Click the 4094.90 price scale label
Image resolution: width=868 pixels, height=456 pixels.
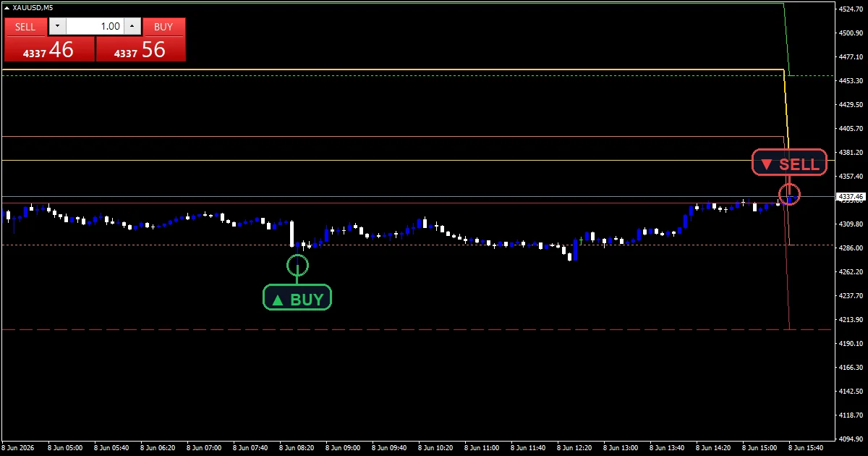click(849, 439)
